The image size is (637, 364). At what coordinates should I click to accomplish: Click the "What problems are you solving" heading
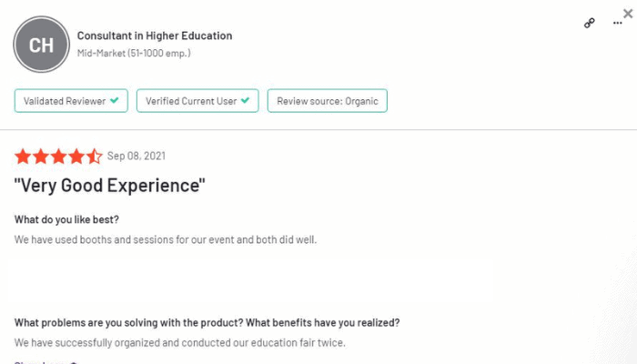pyautogui.click(x=207, y=323)
